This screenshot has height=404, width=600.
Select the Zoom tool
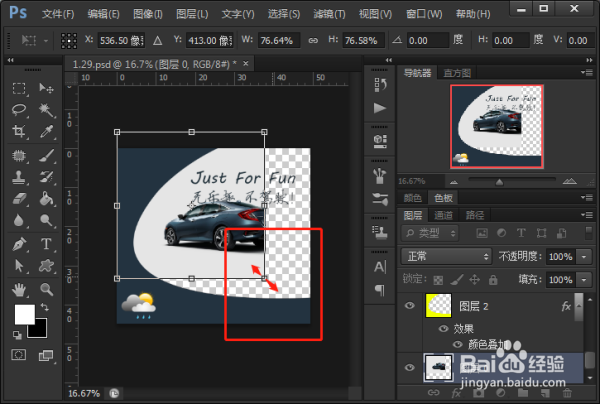tap(46, 290)
